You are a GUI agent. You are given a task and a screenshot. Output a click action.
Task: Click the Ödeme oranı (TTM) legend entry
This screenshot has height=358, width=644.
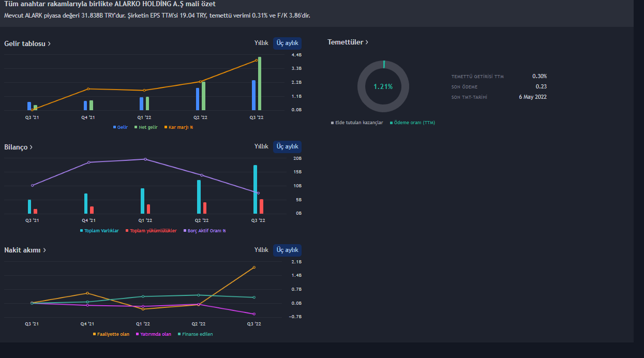click(412, 123)
